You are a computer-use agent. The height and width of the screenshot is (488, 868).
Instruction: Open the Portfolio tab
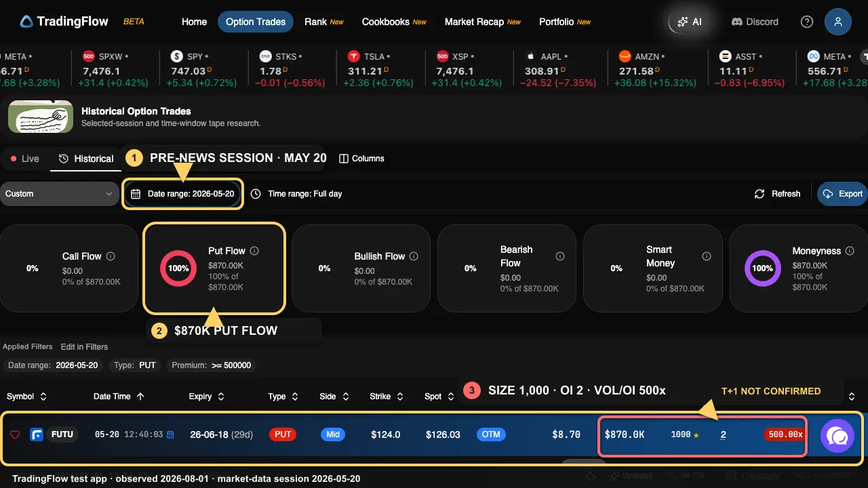(x=565, y=22)
